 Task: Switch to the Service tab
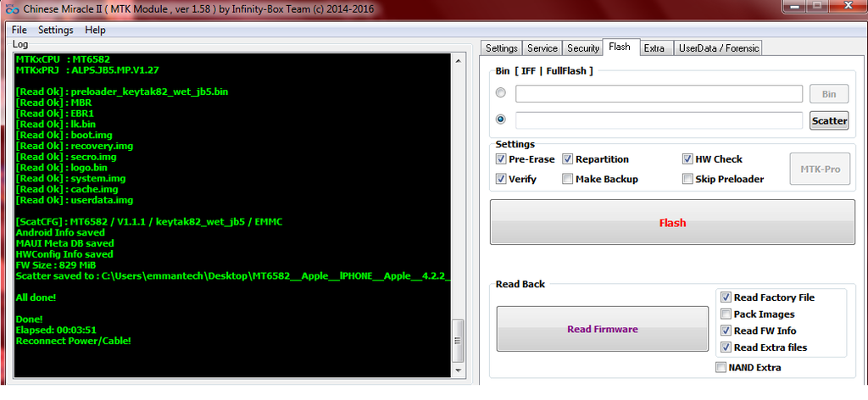pyautogui.click(x=542, y=48)
